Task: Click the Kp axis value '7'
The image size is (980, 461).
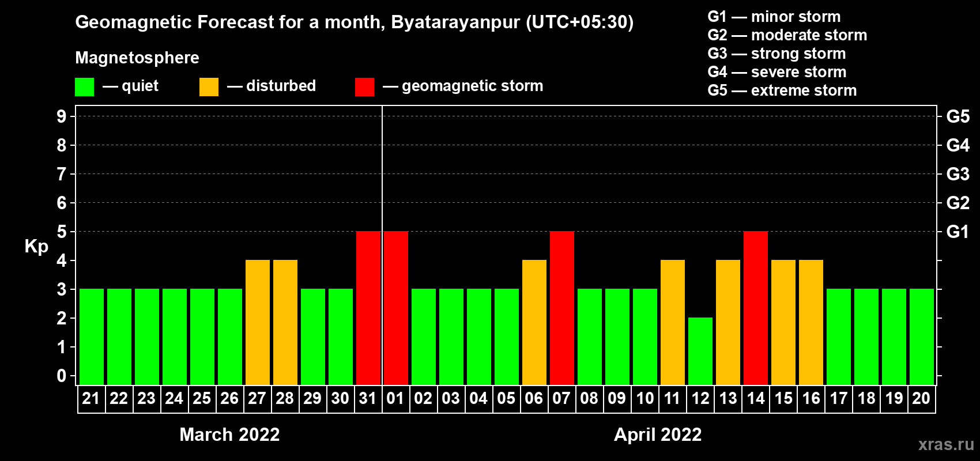Action: [62, 174]
